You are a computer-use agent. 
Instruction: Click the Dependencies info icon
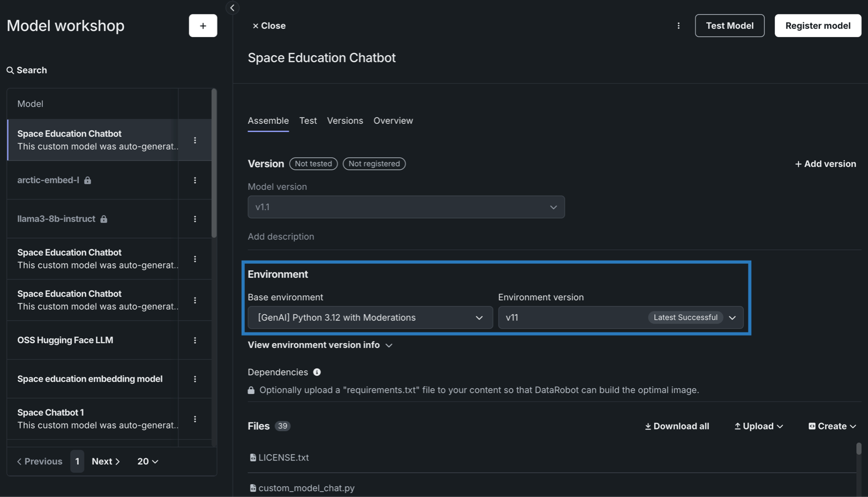tap(317, 372)
